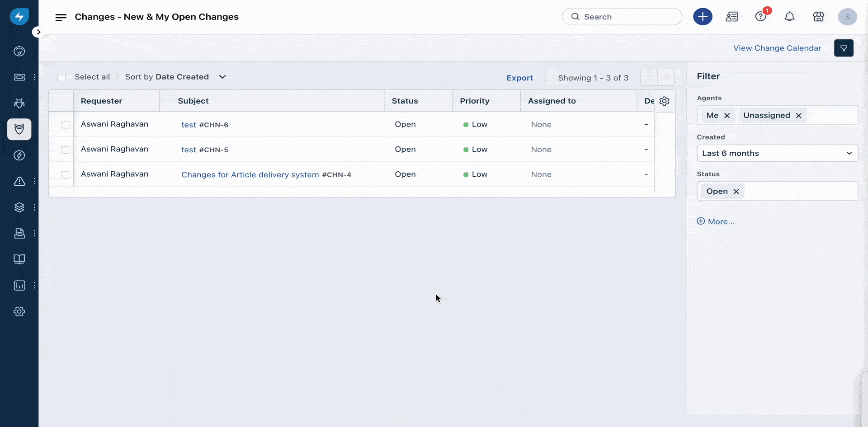Select checkbox for #CHN-4 row
Viewport: 868px width, 427px height.
coord(65,174)
